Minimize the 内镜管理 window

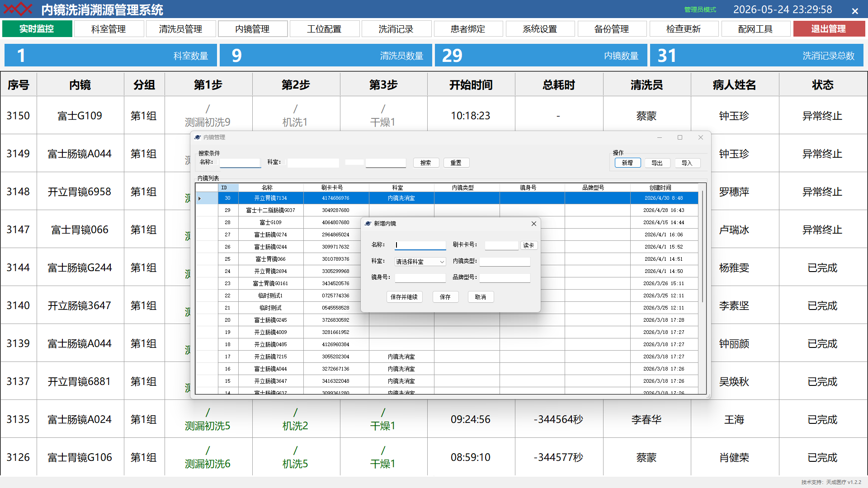click(x=660, y=137)
